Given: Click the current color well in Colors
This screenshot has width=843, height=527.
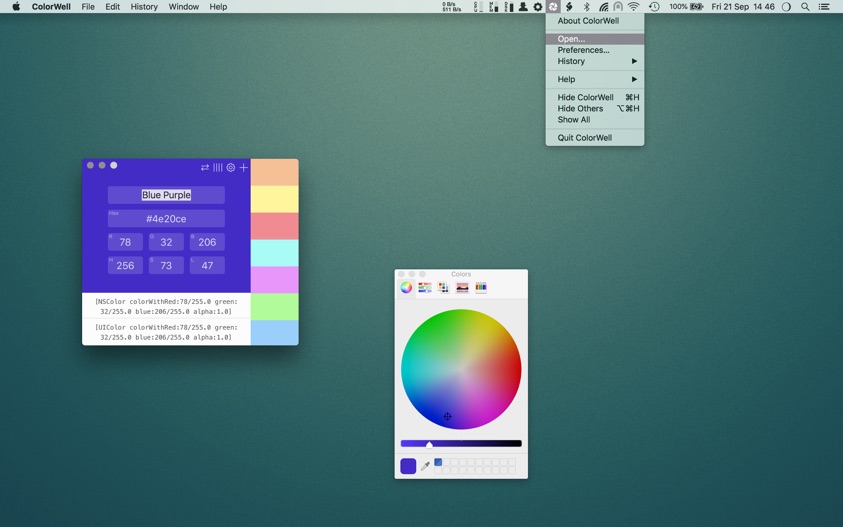Looking at the screenshot, I should tap(408, 466).
